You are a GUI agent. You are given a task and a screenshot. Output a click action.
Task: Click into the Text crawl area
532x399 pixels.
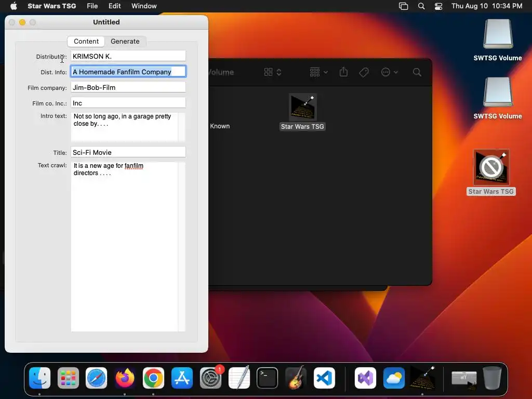pos(124,247)
